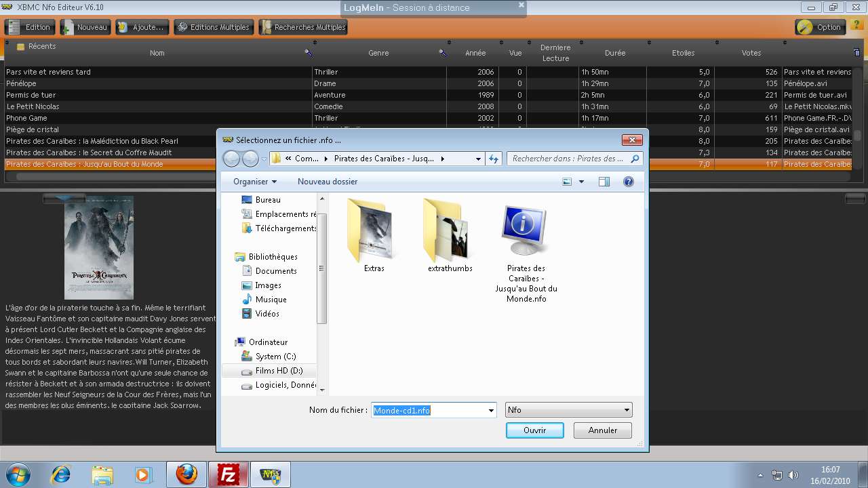
Task: Open the Organiser dropdown menu
Action: click(x=255, y=182)
